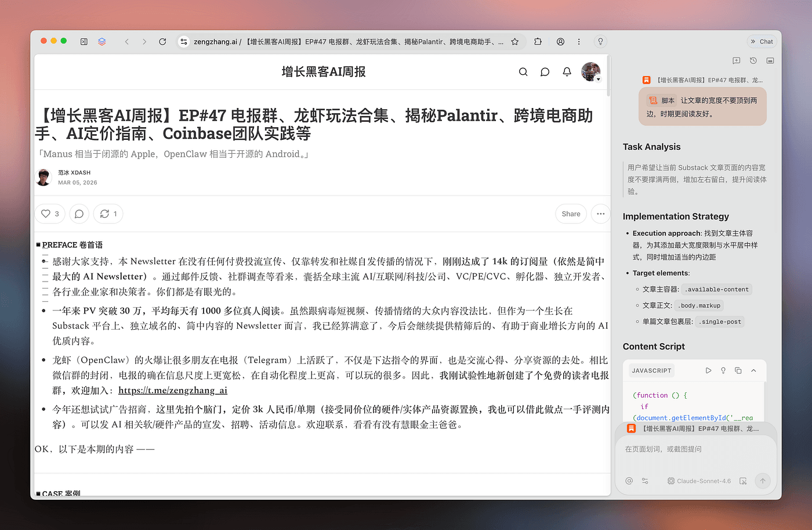Collapse the JavaScript code block

[753, 370]
